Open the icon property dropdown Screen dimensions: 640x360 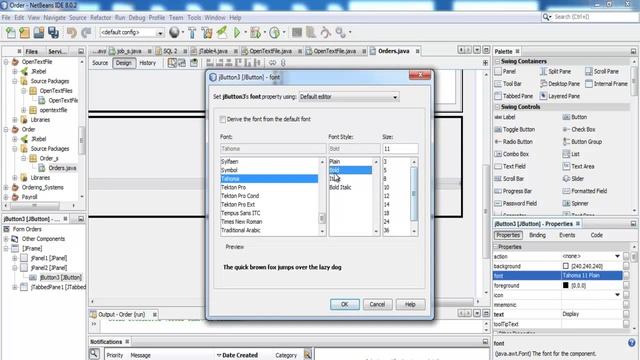point(617,295)
